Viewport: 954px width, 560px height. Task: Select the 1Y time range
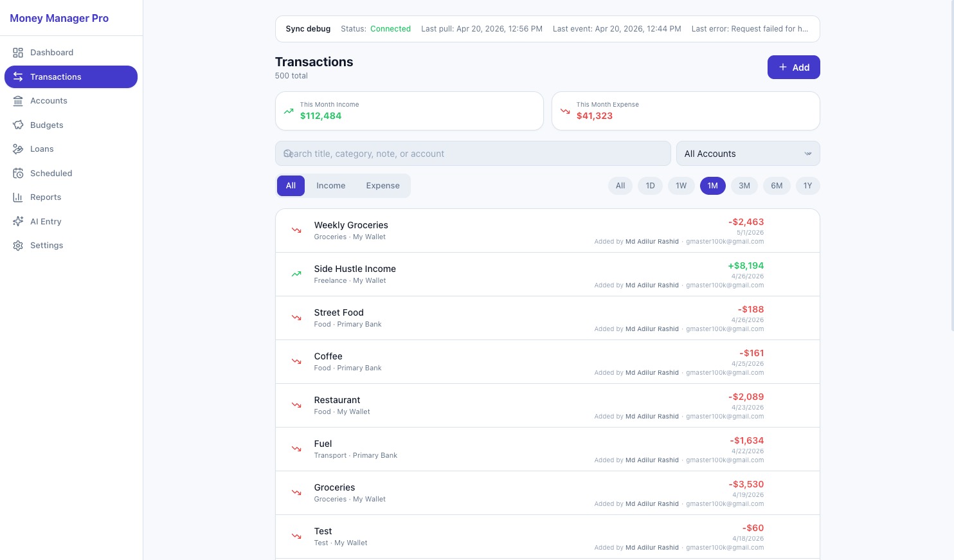(x=807, y=185)
